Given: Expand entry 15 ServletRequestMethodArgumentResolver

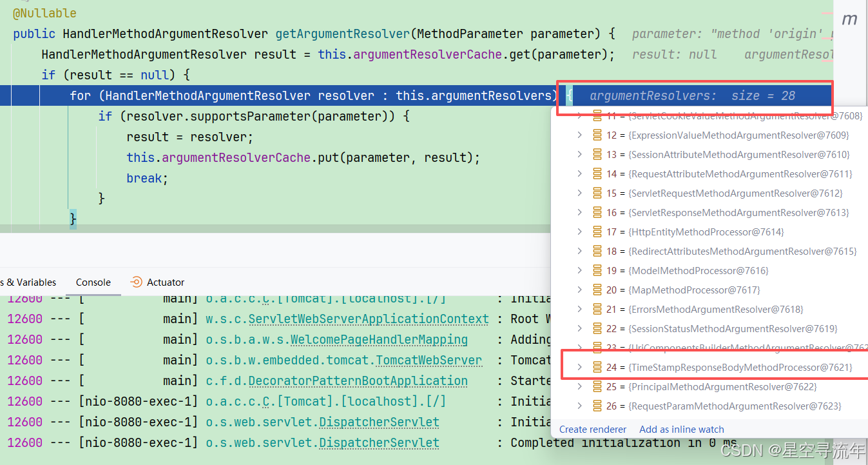Looking at the screenshot, I should (579, 193).
